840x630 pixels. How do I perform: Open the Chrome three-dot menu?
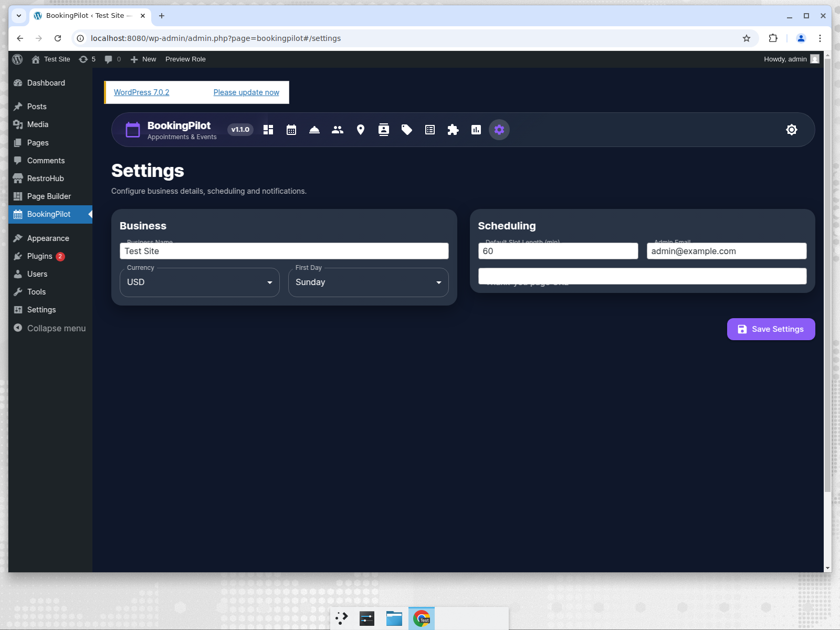point(820,38)
